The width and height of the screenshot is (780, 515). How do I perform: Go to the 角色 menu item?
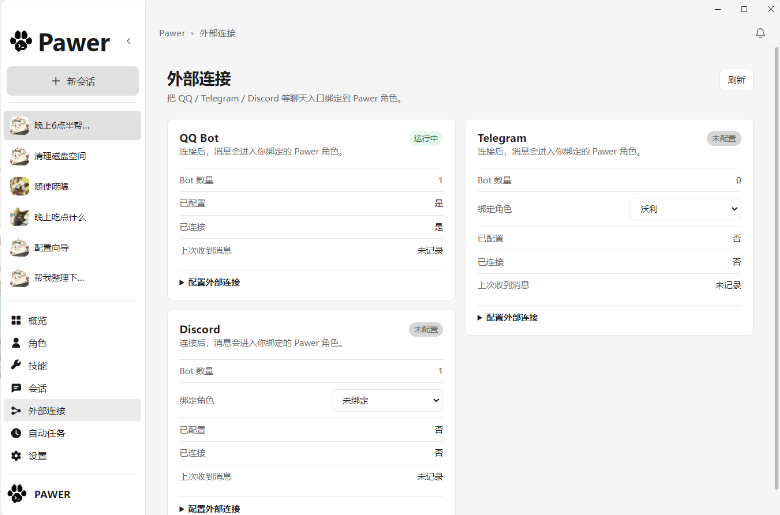point(73,343)
